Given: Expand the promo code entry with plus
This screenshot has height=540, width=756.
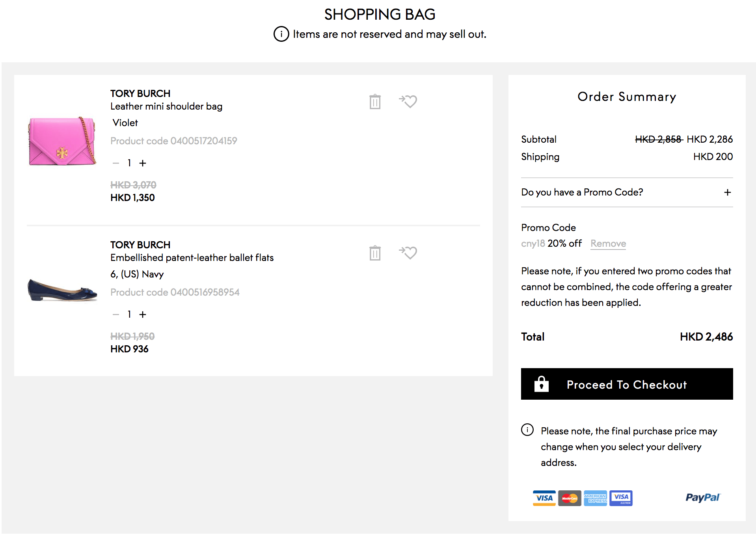Looking at the screenshot, I should (727, 192).
